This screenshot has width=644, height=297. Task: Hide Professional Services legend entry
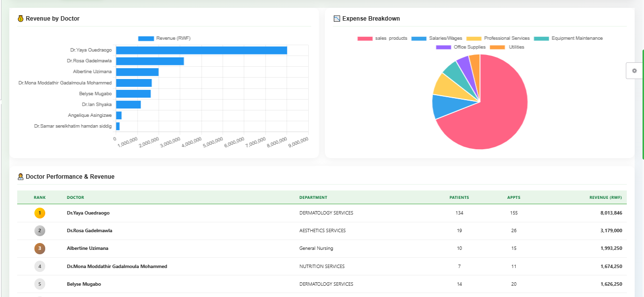[498, 38]
